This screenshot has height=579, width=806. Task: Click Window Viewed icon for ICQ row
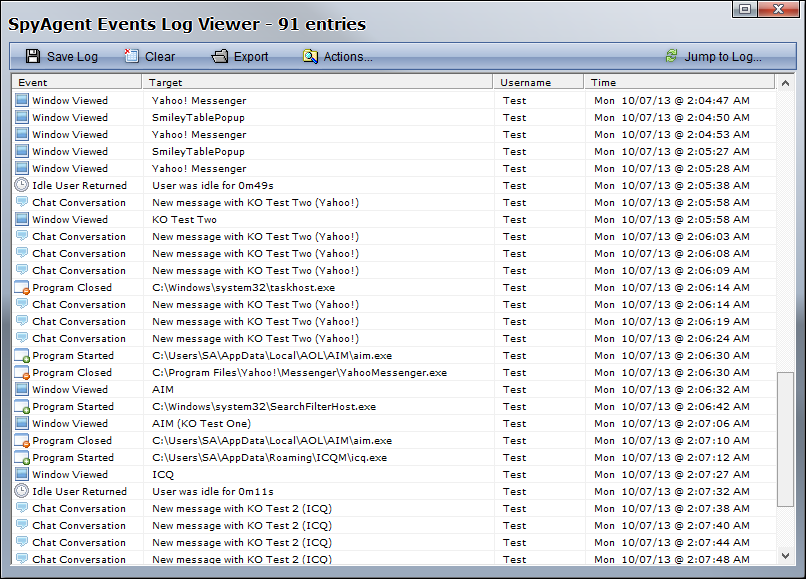(22, 475)
